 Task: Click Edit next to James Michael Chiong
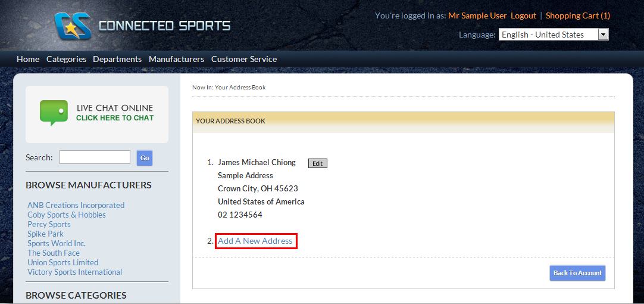click(317, 164)
